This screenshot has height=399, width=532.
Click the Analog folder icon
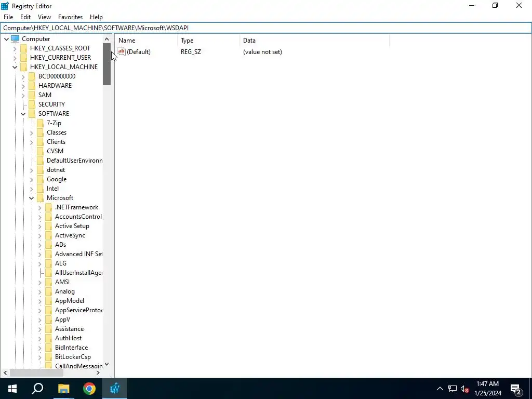pos(48,291)
